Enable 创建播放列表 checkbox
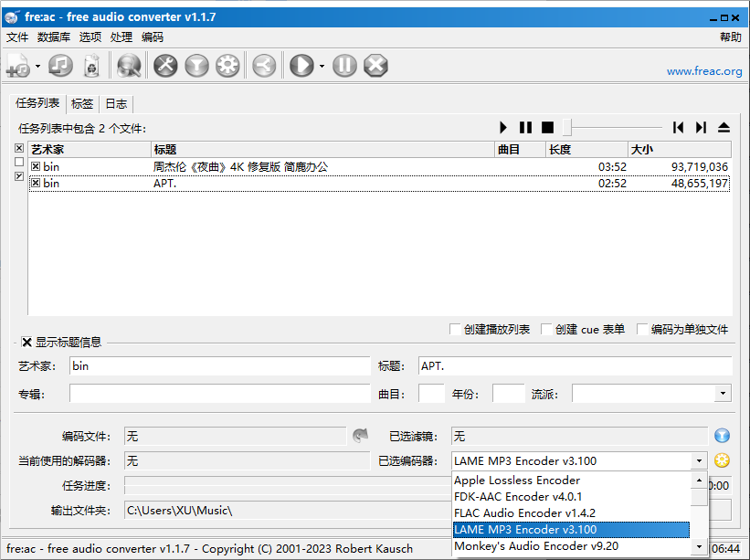Screen dimensions: 750x560 click(x=455, y=330)
